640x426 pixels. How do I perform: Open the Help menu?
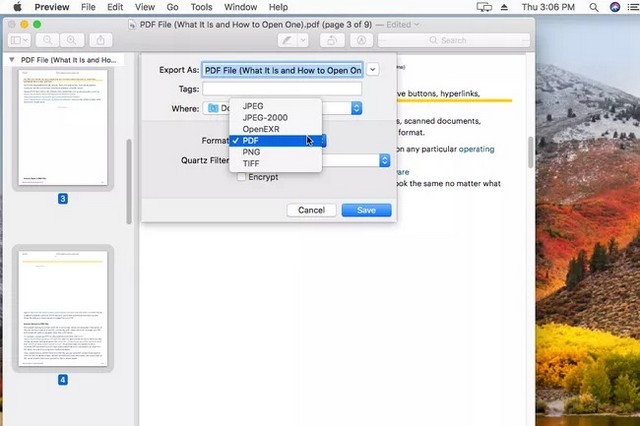278,7
